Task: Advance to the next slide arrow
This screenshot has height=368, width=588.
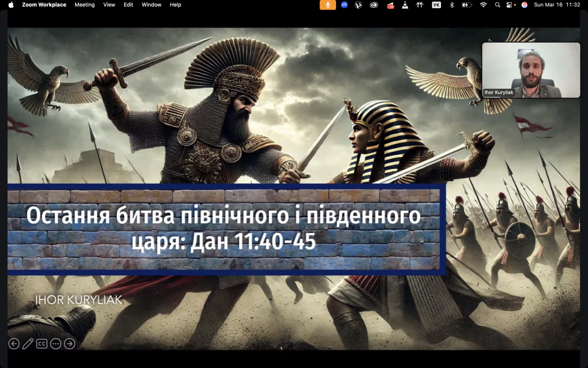Action: (x=70, y=344)
